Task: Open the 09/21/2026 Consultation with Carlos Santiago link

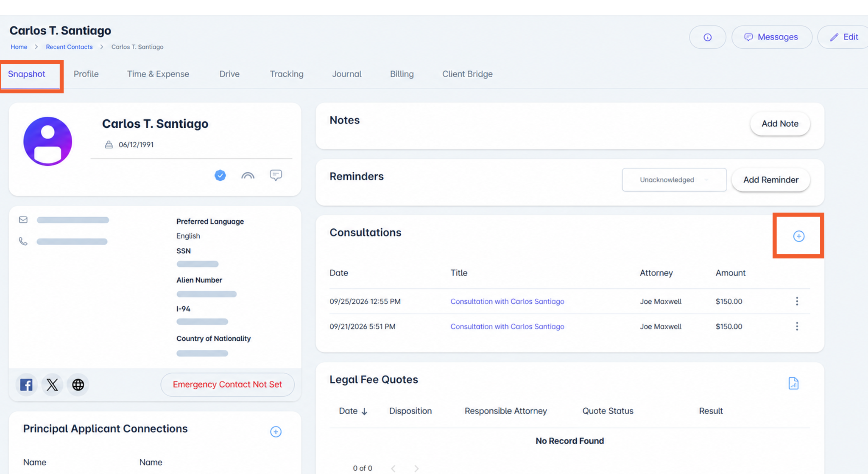Action: (x=507, y=326)
